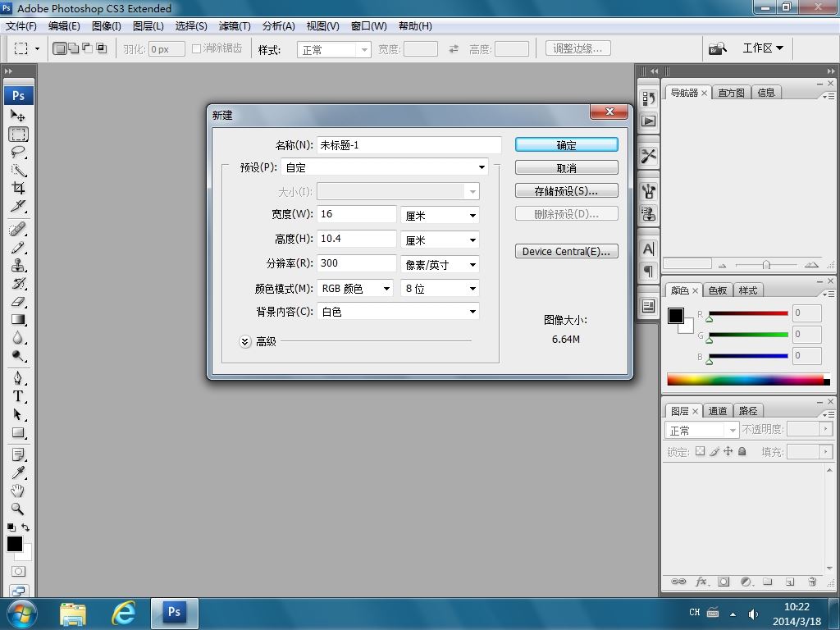Open the 颜色模式 RGB color mode dropdown
This screenshot has width=840, height=630.
pos(354,289)
